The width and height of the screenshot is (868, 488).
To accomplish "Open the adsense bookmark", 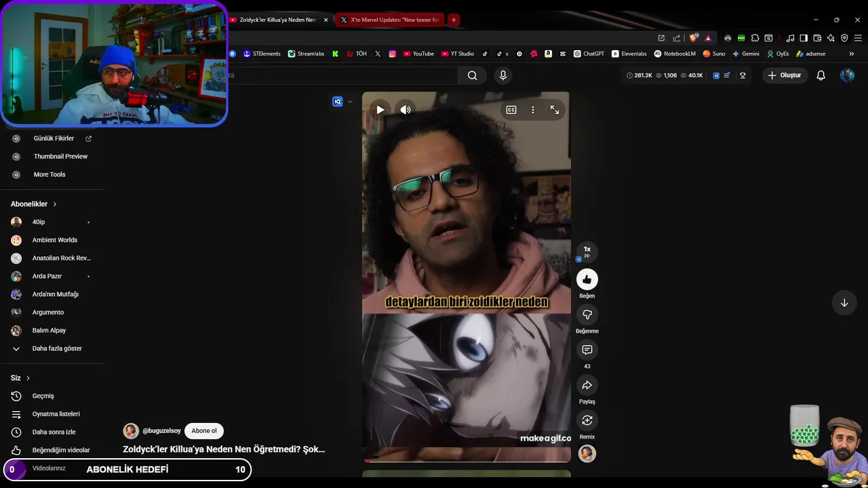I will [811, 54].
